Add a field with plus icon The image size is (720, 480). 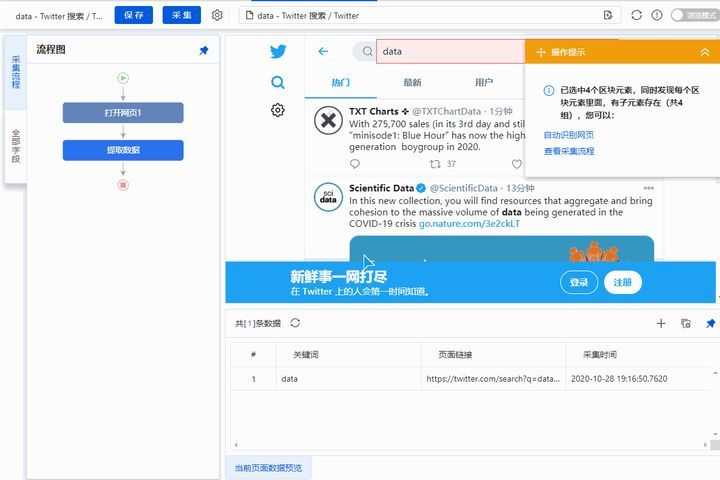coord(661,323)
